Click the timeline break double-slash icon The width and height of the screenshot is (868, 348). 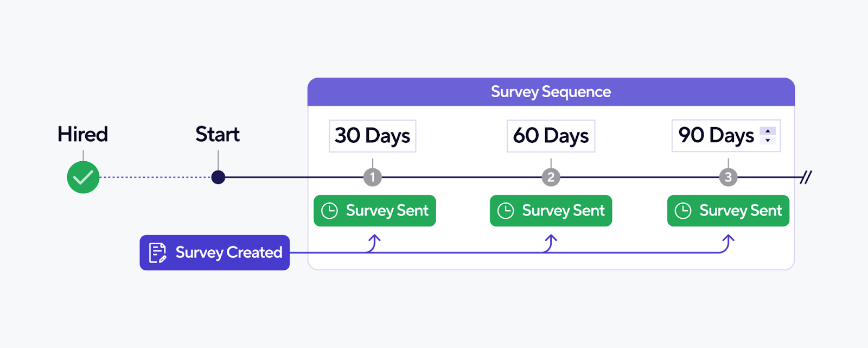click(x=806, y=177)
